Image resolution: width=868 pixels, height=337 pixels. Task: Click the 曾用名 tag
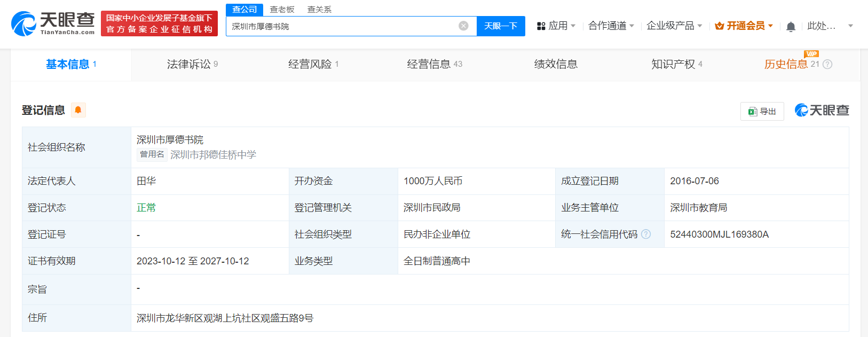pyautogui.click(x=152, y=154)
